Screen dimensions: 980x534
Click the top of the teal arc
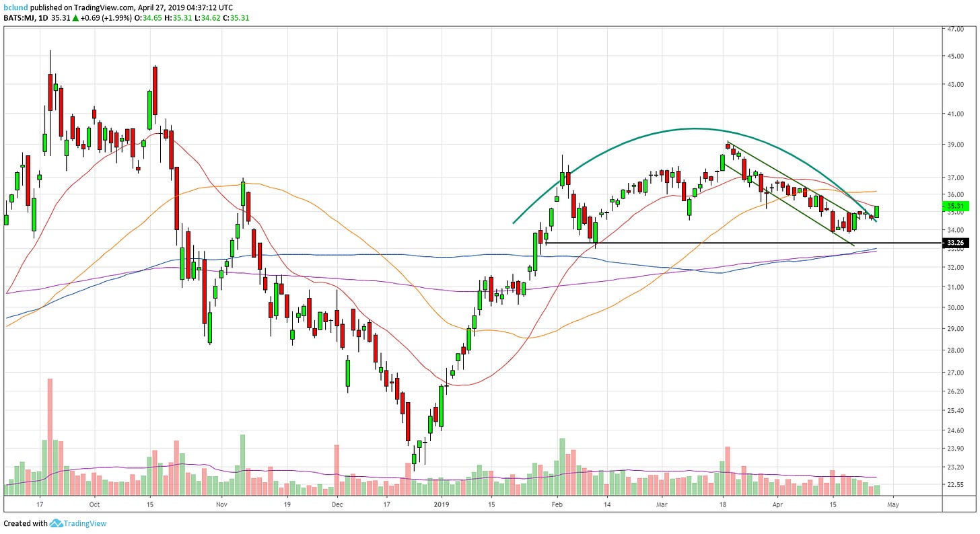click(693, 128)
